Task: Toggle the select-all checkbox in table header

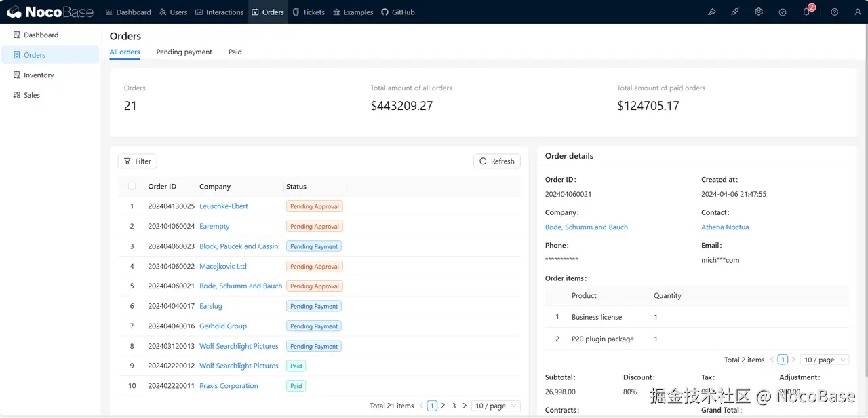Action: 132,187
